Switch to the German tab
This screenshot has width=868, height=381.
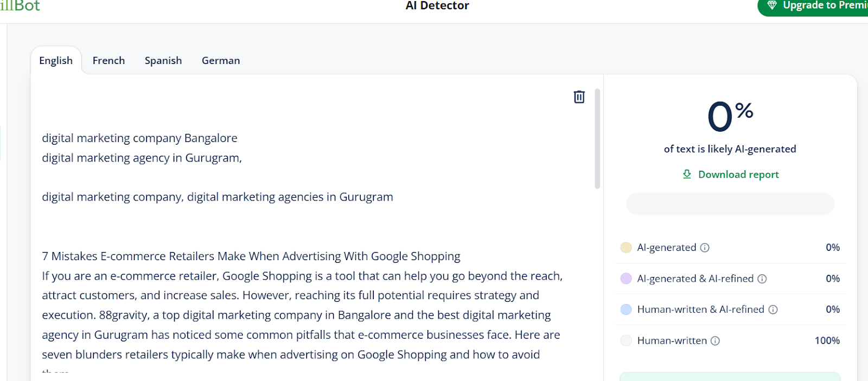point(221,61)
